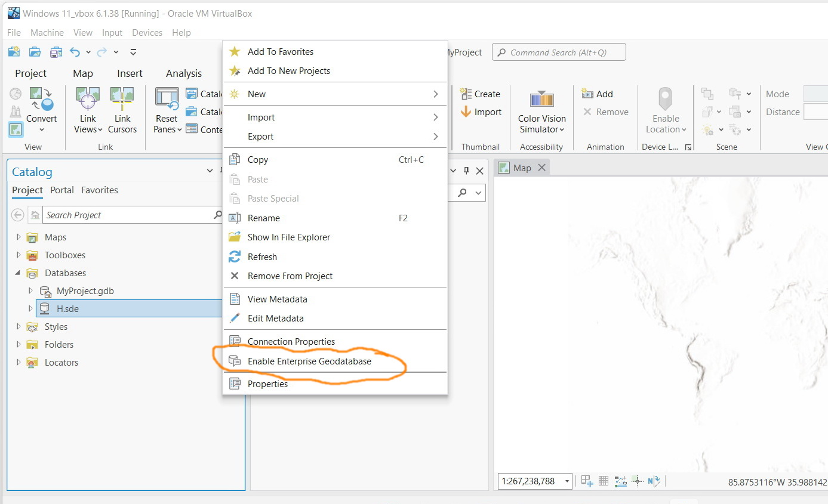
Task: Select the Map ribbon tab
Action: point(83,73)
